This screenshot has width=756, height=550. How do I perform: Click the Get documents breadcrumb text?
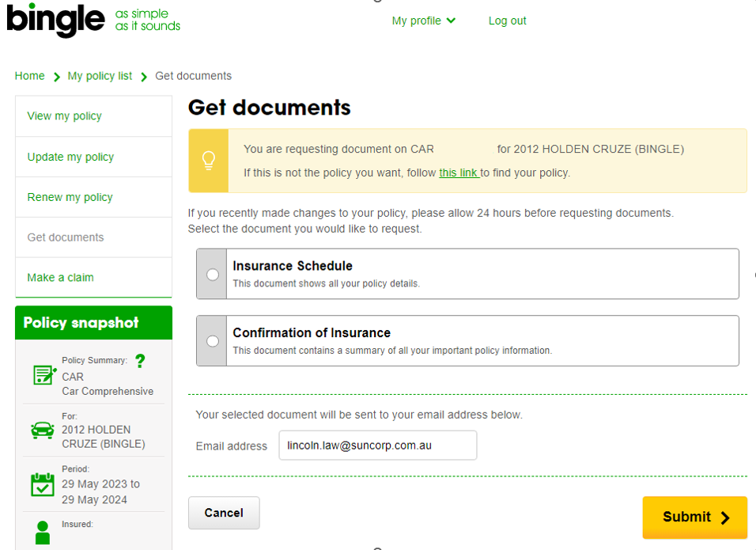pos(193,76)
